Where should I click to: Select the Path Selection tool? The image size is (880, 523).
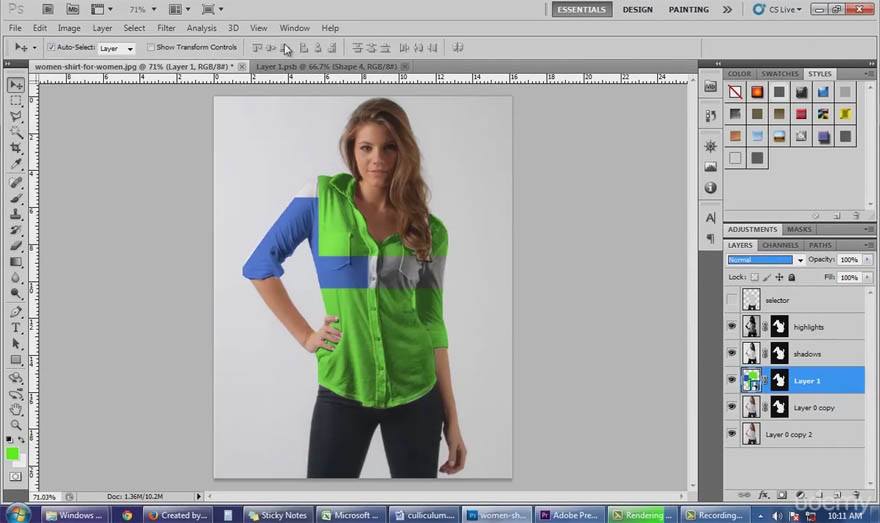[x=16, y=343]
